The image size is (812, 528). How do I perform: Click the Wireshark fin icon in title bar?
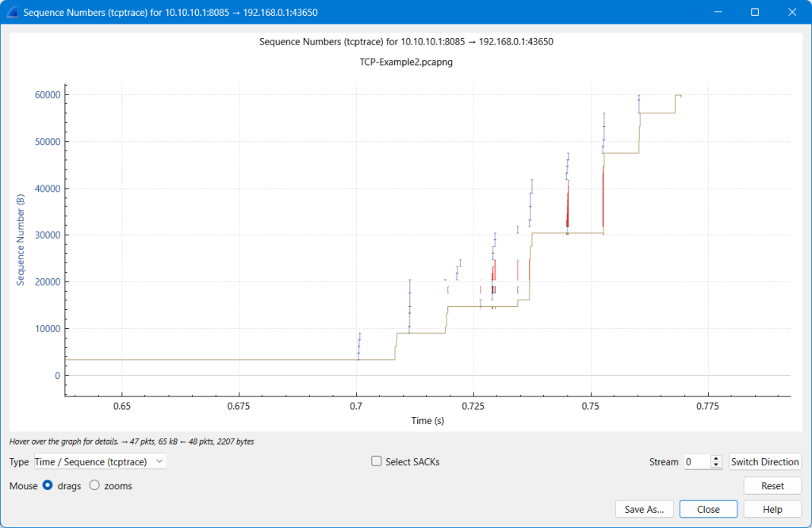click(x=13, y=13)
